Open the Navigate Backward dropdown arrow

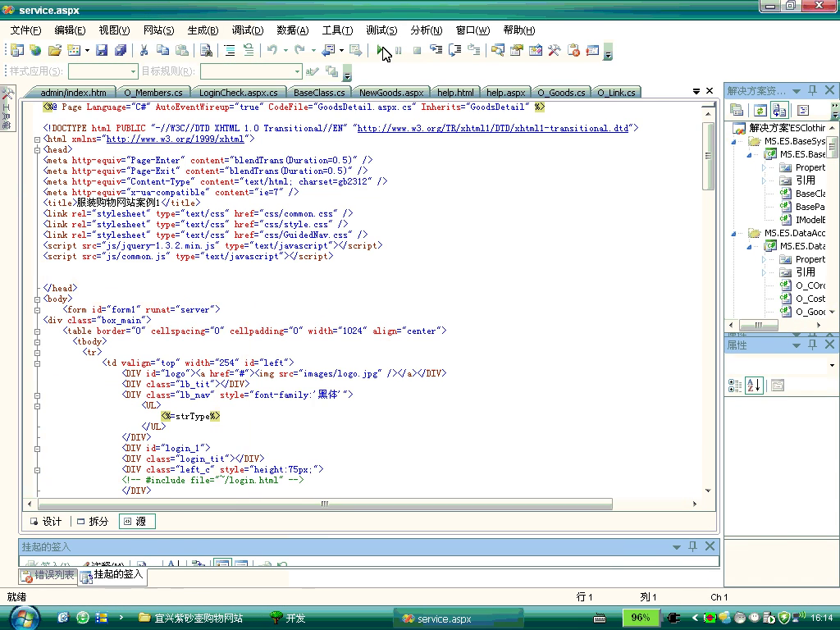pos(341,50)
